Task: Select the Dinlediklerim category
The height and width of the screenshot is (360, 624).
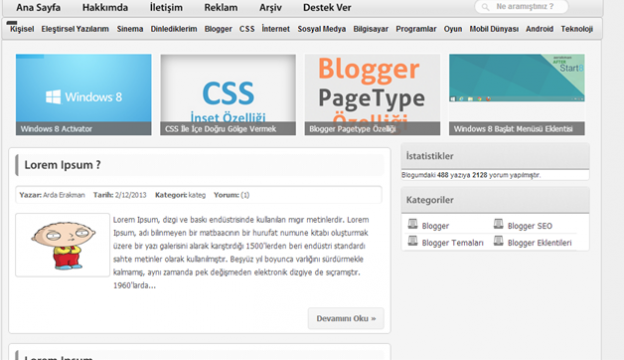Action: [174, 29]
